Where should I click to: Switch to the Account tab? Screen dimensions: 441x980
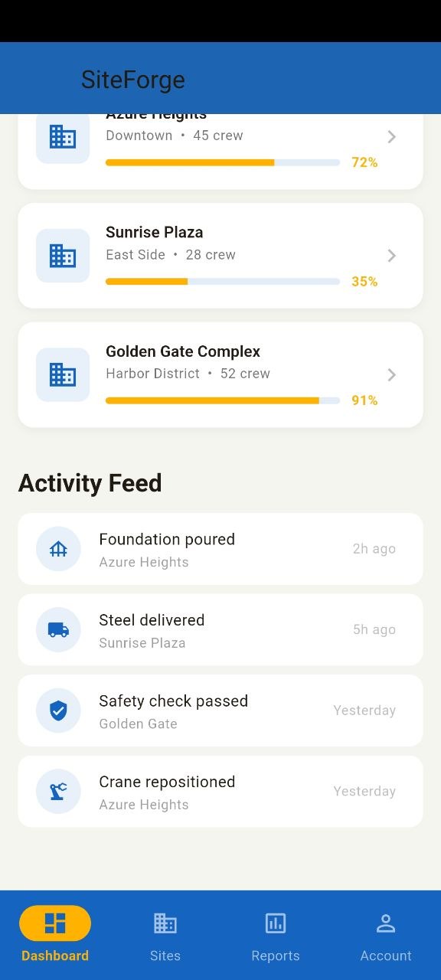(386, 934)
